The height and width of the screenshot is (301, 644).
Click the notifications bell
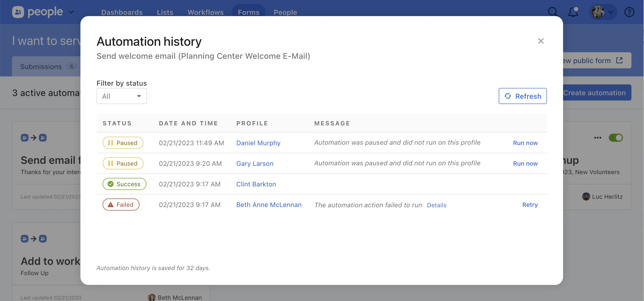[573, 12]
